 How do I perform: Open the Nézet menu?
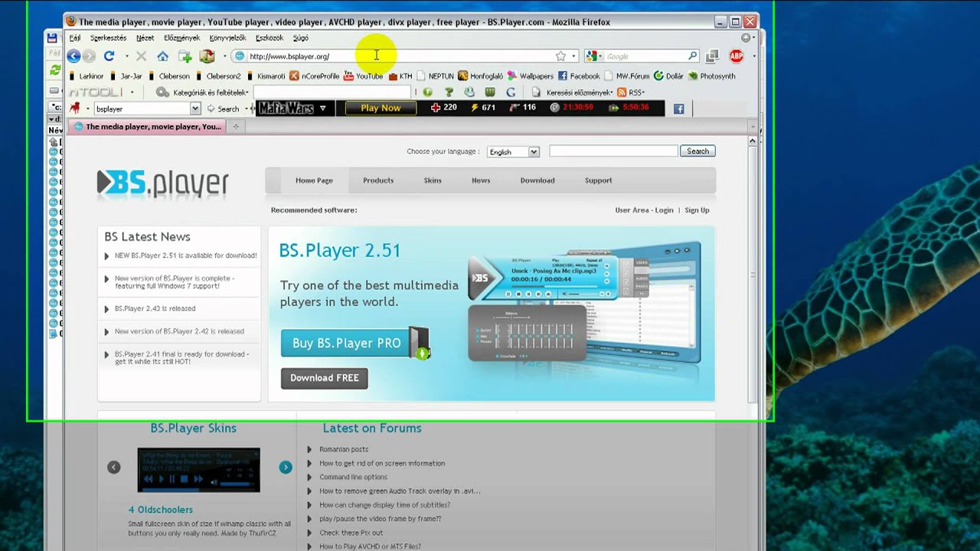pos(145,37)
